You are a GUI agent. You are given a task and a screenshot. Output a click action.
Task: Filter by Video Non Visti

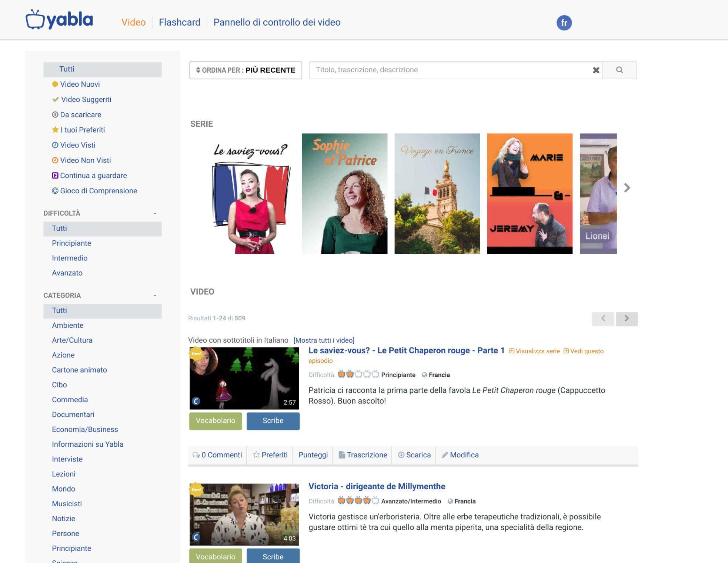[85, 160]
